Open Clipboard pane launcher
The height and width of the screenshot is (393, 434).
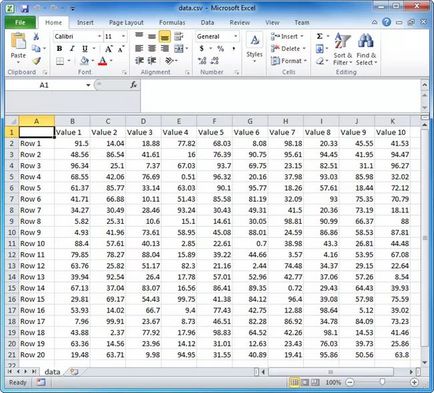45,72
